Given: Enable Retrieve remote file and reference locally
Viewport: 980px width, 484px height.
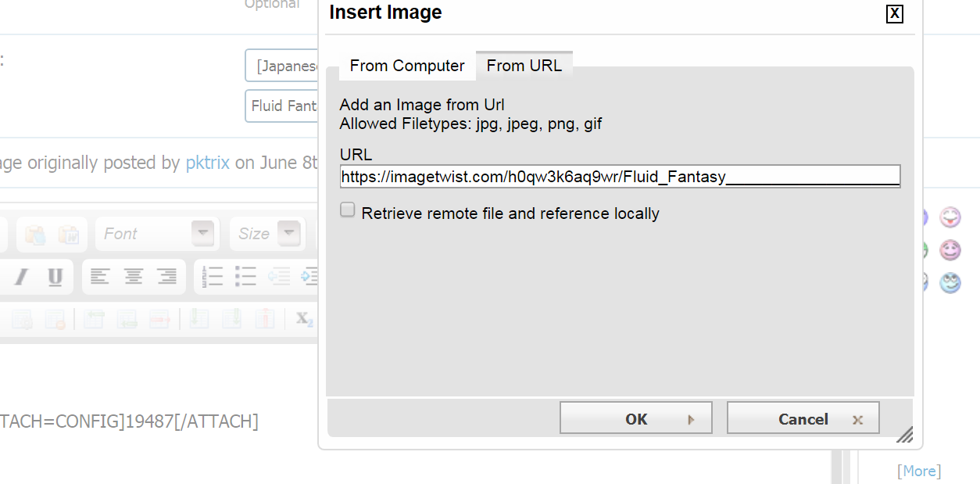Looking at the screenshot, I should click(348, 210).
